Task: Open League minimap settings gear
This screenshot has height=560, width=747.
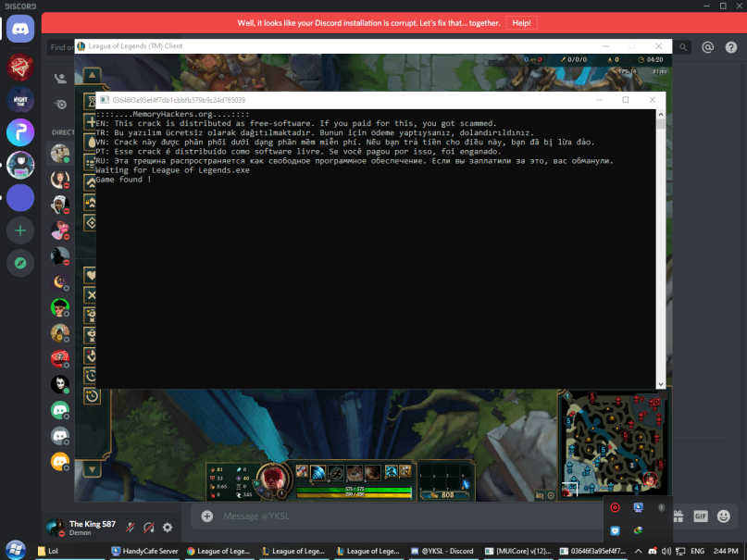Action: pos(551,495)
